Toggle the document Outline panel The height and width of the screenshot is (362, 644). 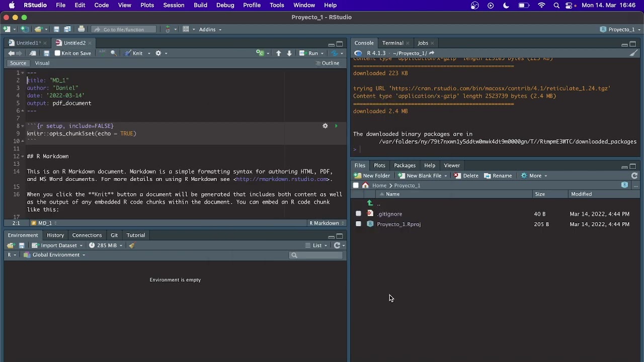(327, 63)
